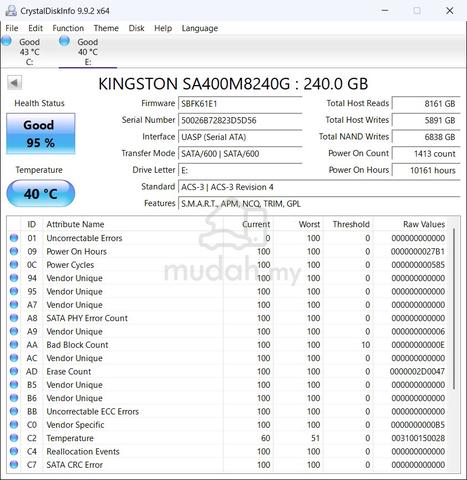Viewport: 467px width, 480px height.
Task: Click the previous disk arrow button
Action: point(14,83)
